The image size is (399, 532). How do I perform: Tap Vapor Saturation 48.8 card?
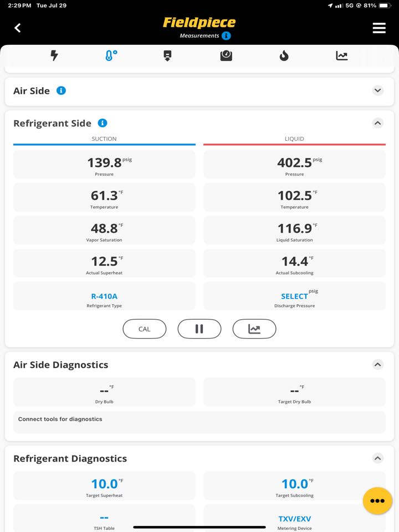tap(104, 231)
